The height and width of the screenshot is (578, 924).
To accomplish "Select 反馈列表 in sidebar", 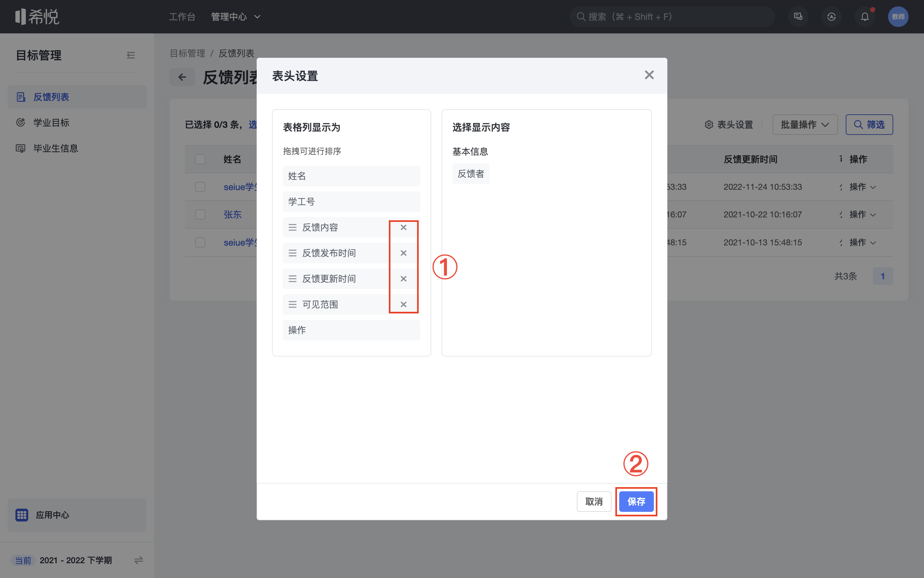I will click(77, 97).
